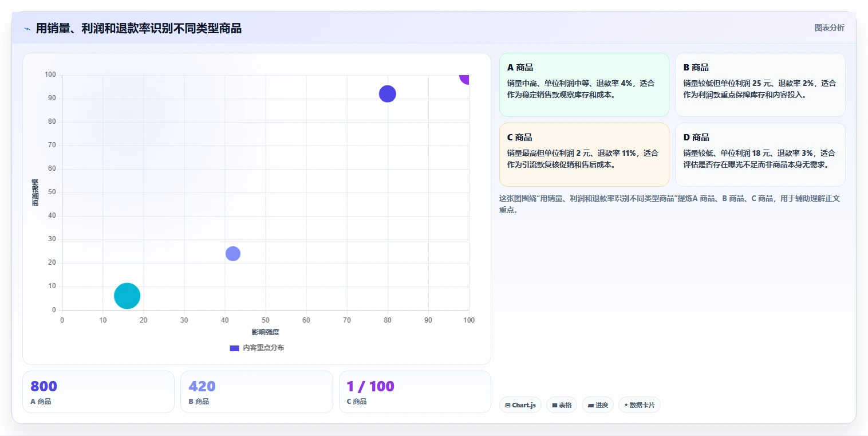The height and width of the screenshot is (436, 868).
Task: Click the lightning icon beside the title
Action: [x=27, y=29]
